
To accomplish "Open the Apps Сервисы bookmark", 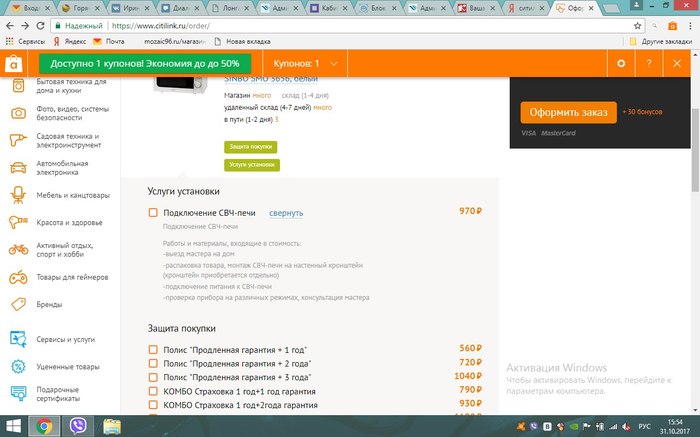I will tap(25, 41).
